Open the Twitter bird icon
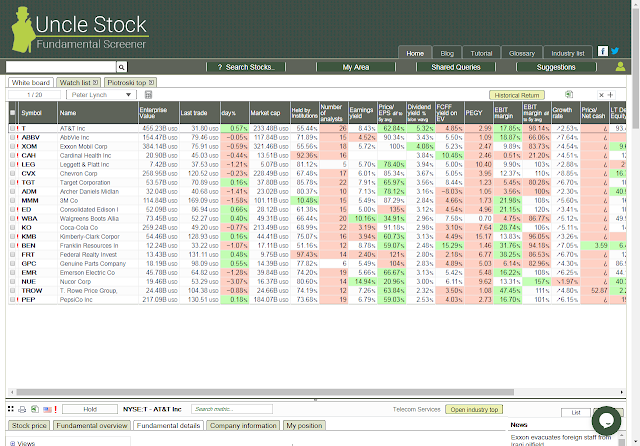The image size is (640, 446). [615, 51]
